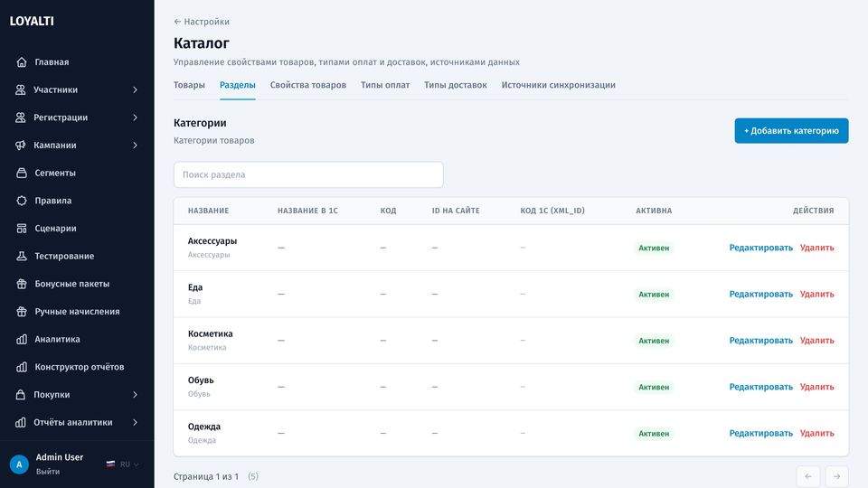
Task: Click the Название в 1С column header
Action: coord(307,211)
